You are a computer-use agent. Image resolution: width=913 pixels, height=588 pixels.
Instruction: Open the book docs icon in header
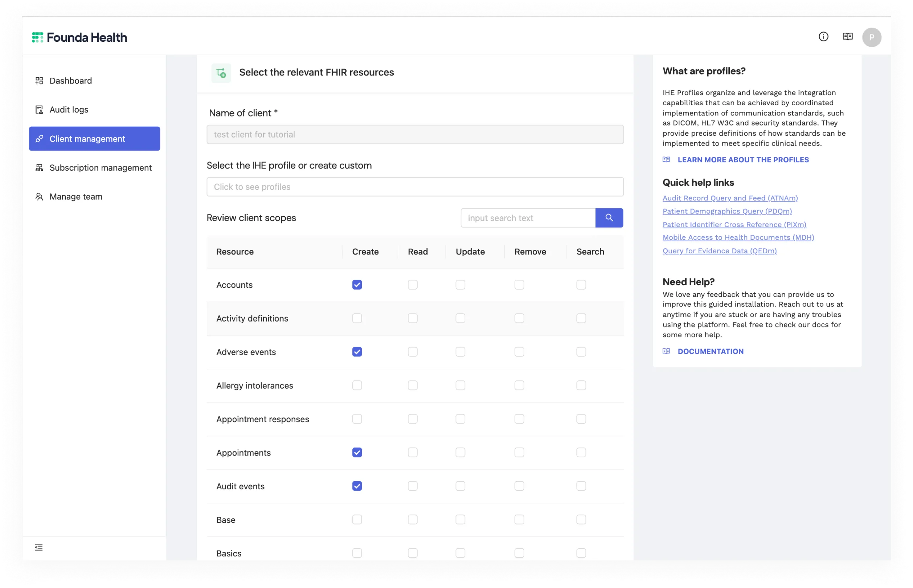point(847,37)
